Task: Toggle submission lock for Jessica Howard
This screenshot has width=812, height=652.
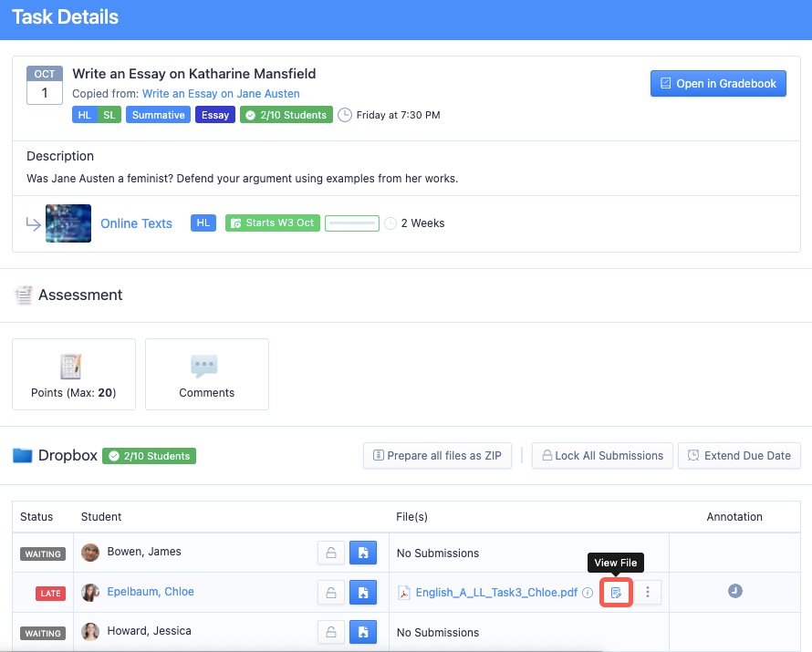Action: 331,632
